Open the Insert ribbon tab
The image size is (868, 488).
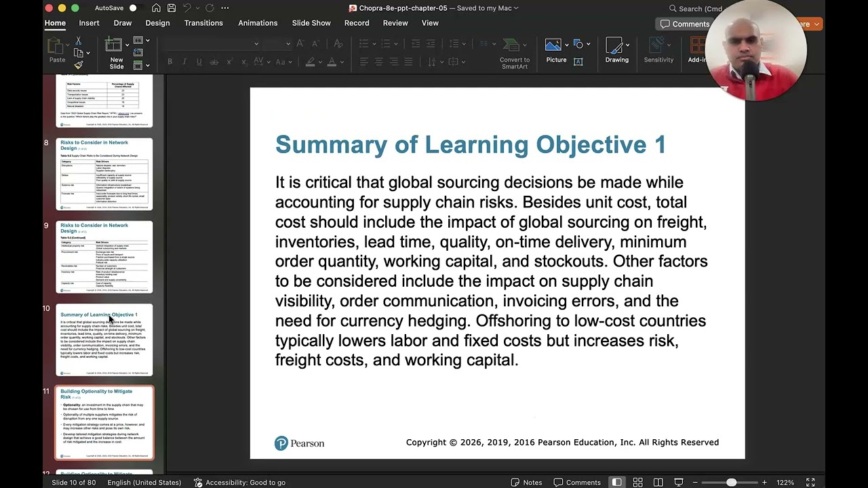89,23
